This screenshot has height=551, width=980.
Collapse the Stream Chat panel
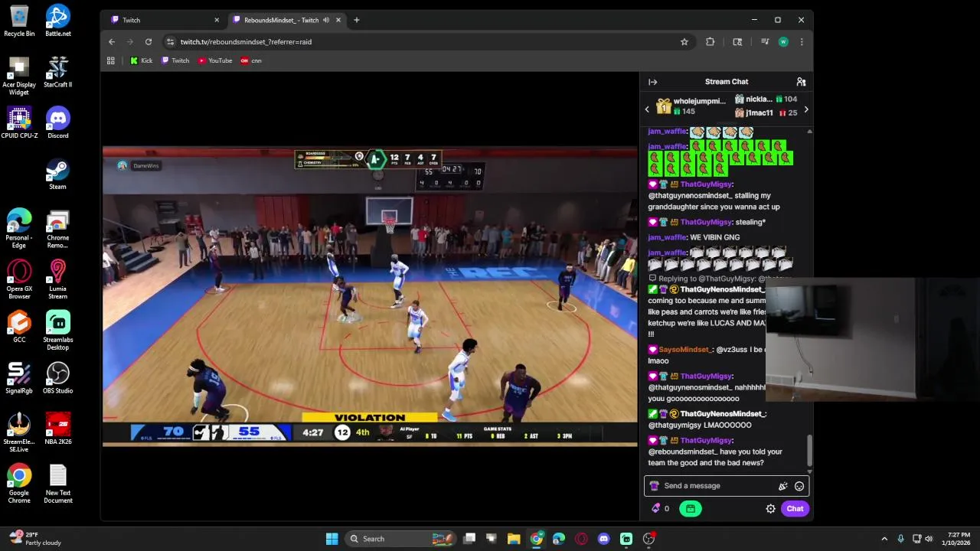pos(652,82)
